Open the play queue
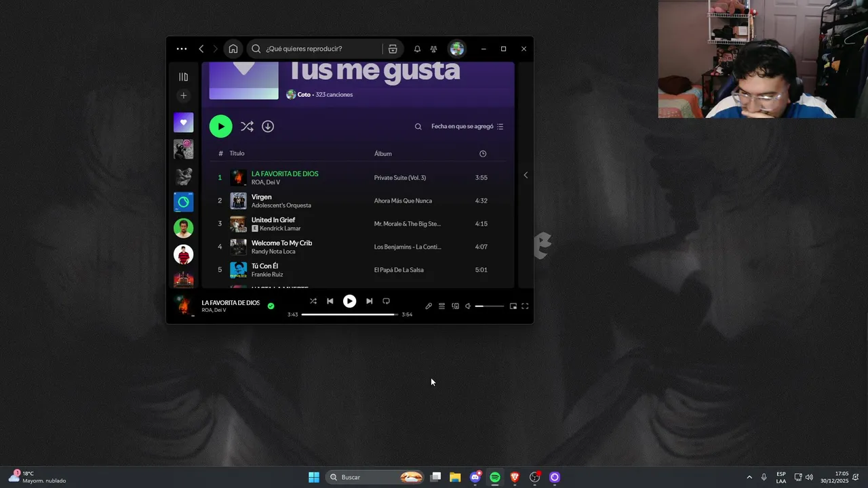This screenshot has width=868, height=488. point(441,306)
